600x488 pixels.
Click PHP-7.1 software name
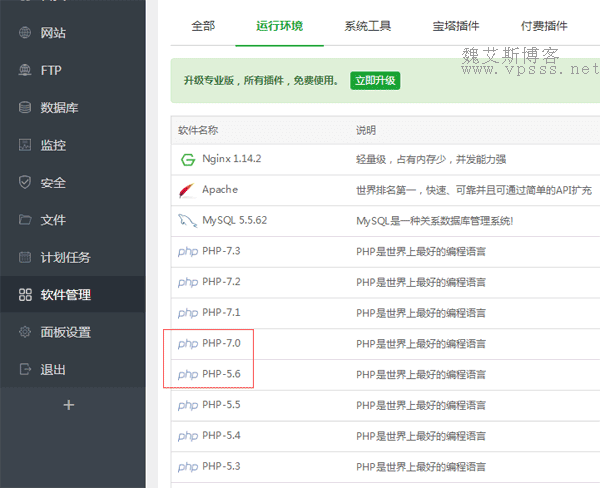point(221,313)
